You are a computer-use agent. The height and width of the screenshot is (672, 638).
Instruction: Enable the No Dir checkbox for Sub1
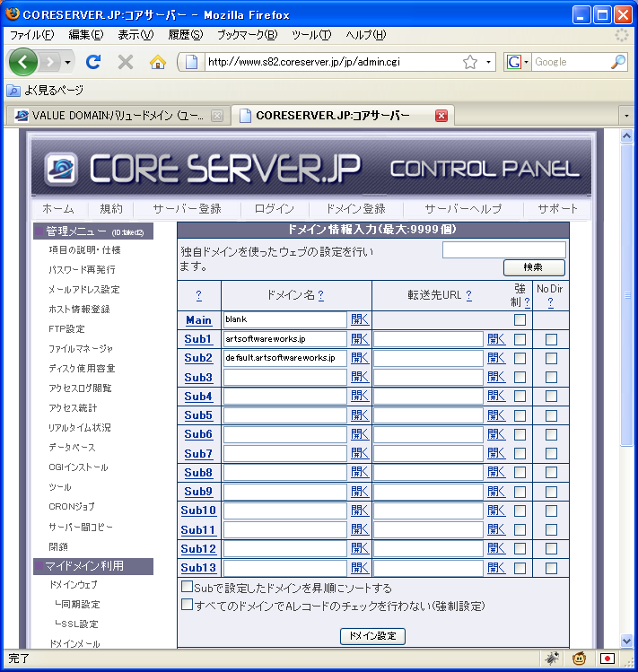pyautogui.click(x=551, y=339)
